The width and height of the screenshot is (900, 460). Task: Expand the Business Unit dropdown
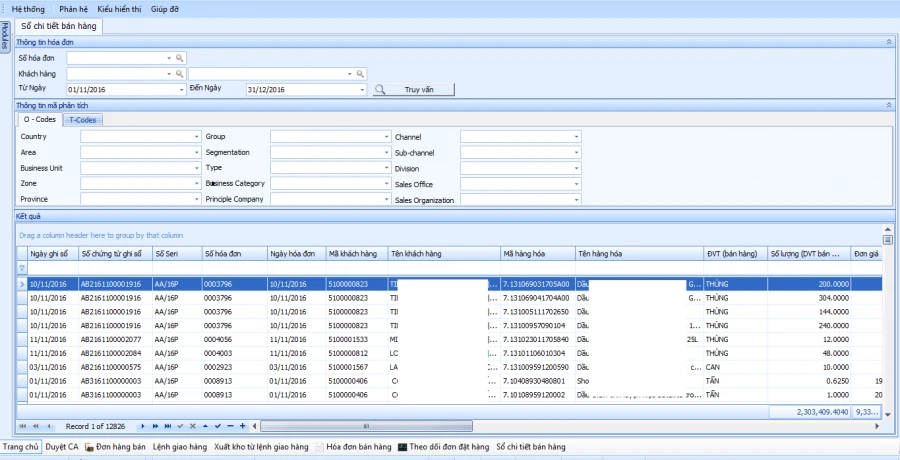click(x=196, y=168)
